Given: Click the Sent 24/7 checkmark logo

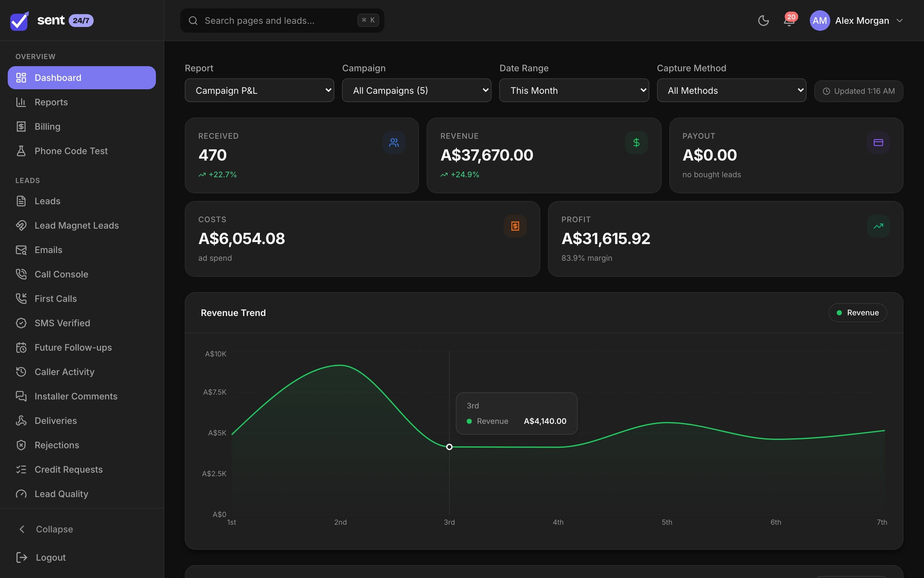Looking at the screenshot, I should click(20, 21).
